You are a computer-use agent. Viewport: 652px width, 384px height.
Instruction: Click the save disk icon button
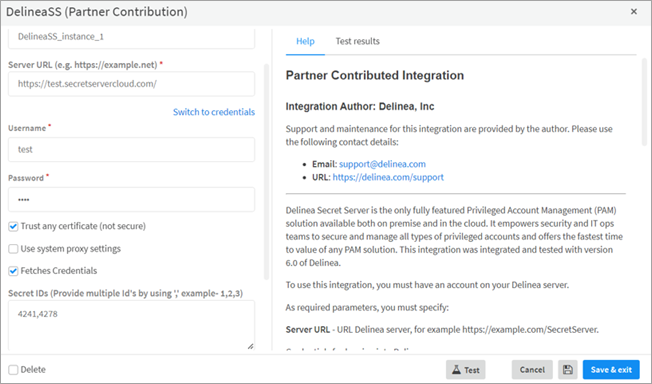coord(568,369)
